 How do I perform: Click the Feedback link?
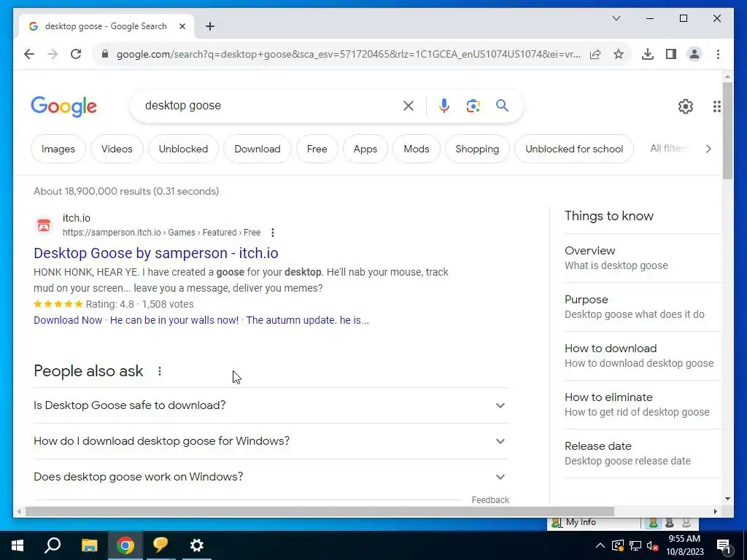click(x=490, y=500)
